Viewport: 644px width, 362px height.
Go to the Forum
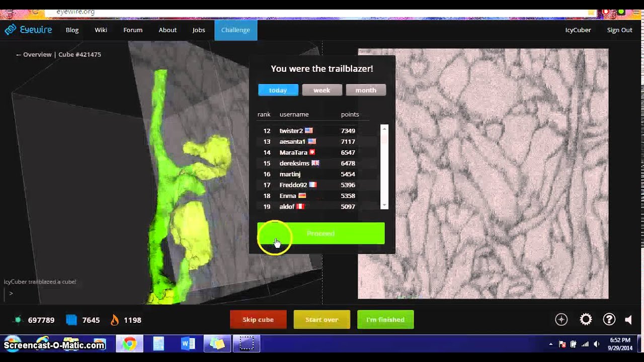(133, 30)
